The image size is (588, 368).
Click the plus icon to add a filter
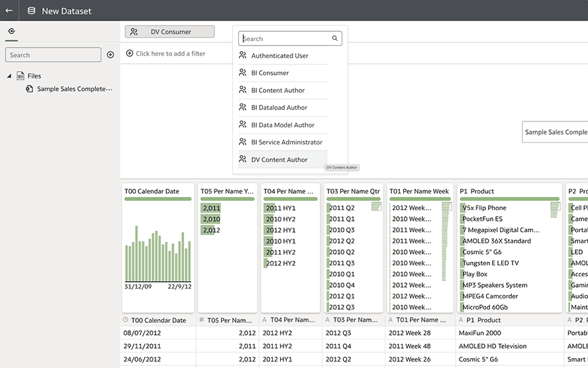pos(129,54)
